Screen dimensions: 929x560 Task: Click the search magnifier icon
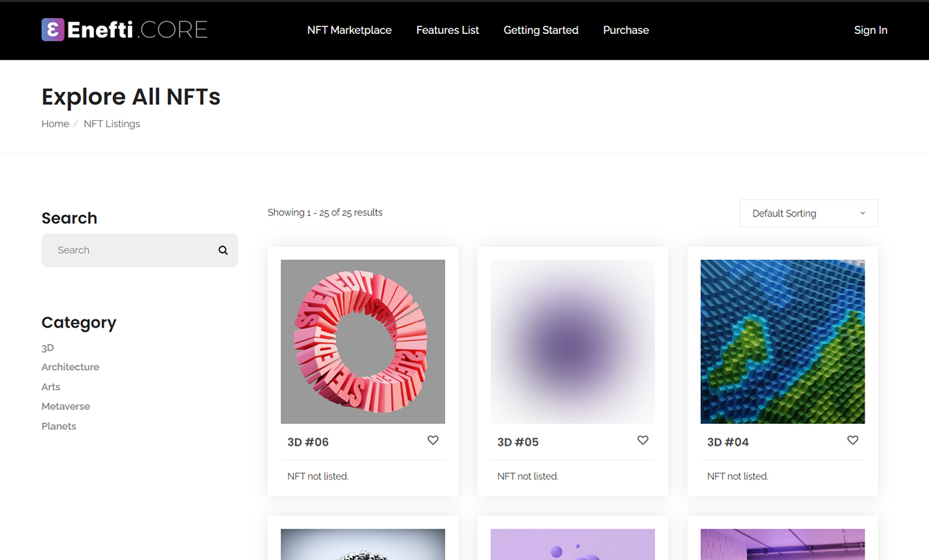coord(223,250)
